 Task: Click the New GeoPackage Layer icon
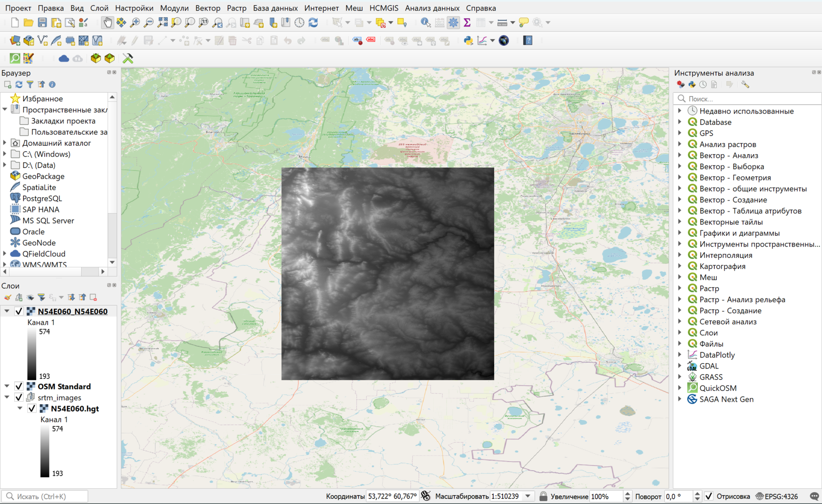29,41
